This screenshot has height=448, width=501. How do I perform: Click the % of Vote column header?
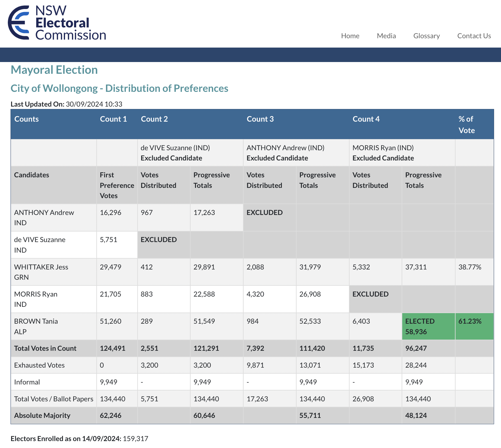pyautogui.click(x=466, y=124)
